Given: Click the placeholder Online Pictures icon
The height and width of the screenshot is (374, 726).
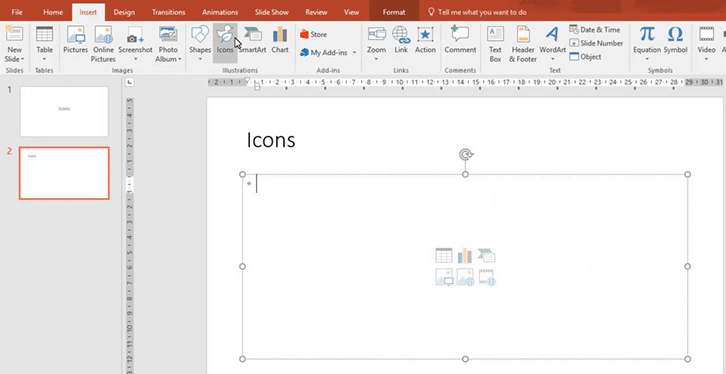Looking at the screenshot, I should click(465, 277).
